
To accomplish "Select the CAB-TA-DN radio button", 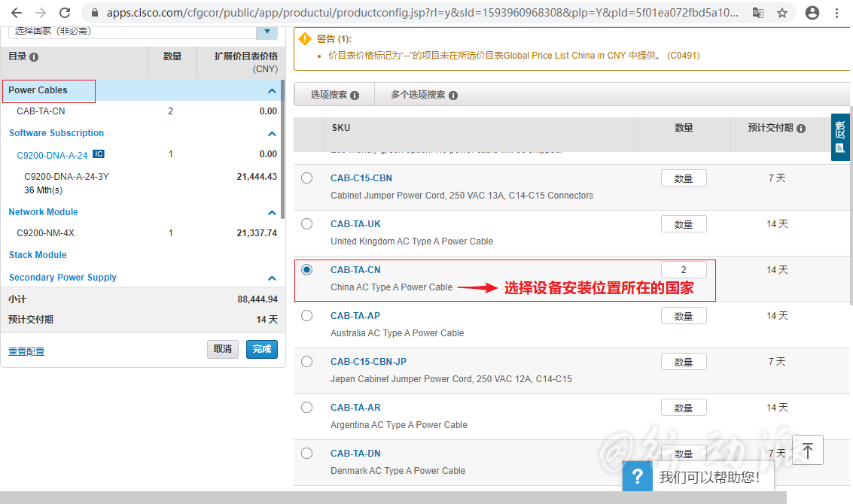I will tap(307, 454).
